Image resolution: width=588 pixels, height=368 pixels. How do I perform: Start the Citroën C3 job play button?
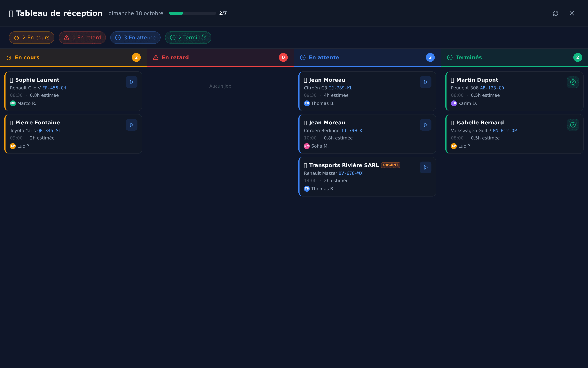(x=425, y=82)
